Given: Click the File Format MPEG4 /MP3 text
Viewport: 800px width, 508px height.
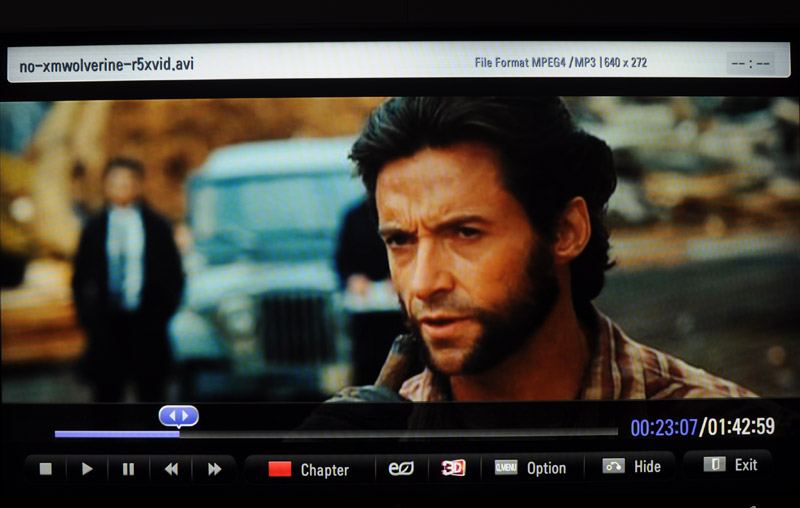Looking at the screenshot, I should (x=535, y=63).
